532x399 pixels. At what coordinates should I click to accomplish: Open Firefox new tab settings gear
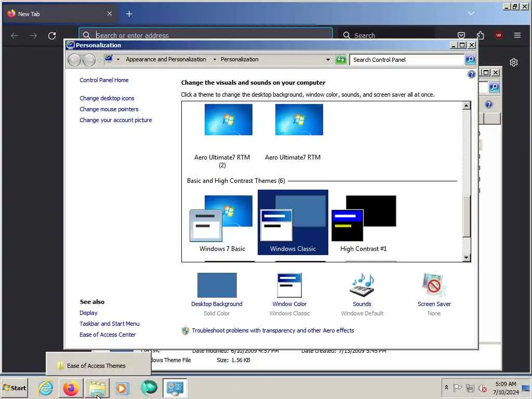tap(514, 62)
